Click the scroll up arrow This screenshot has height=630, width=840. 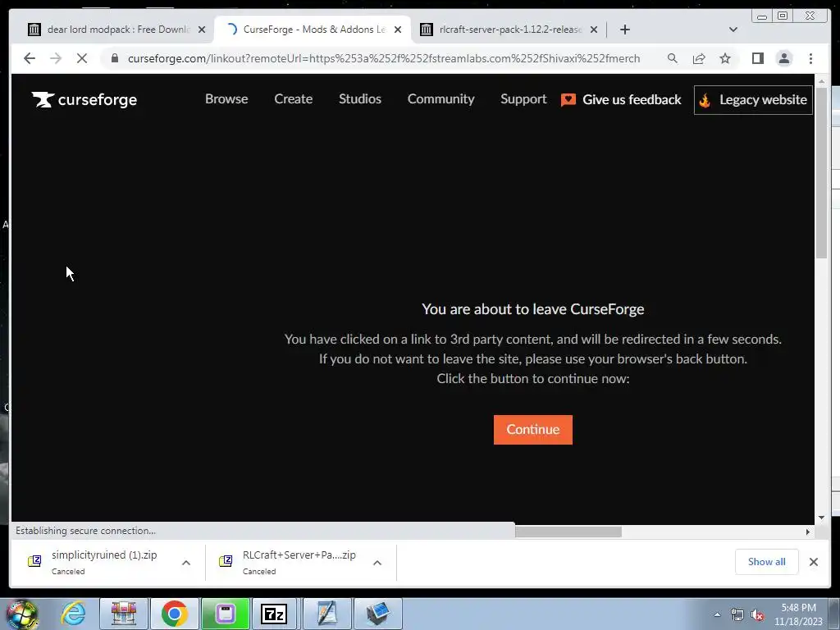(x=821, y=81)
